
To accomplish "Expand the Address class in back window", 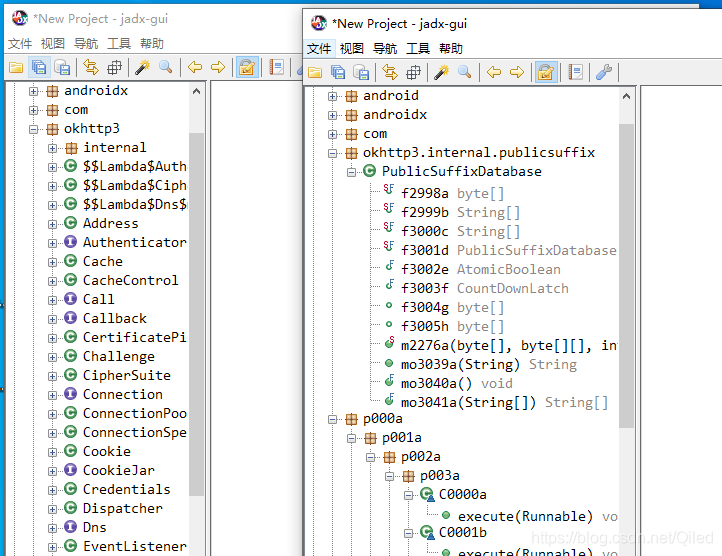I will click(52, 224).
